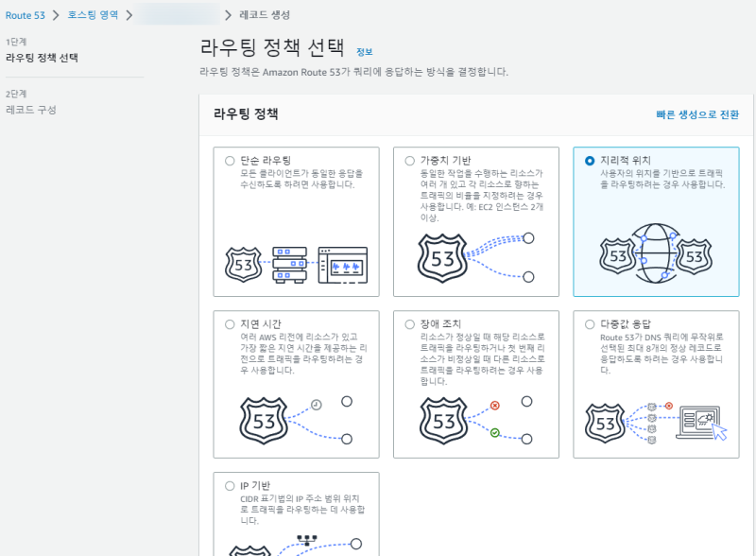
Task: Click the blurred hosted zone breadcrumb
Action: [x=177, y=15]
